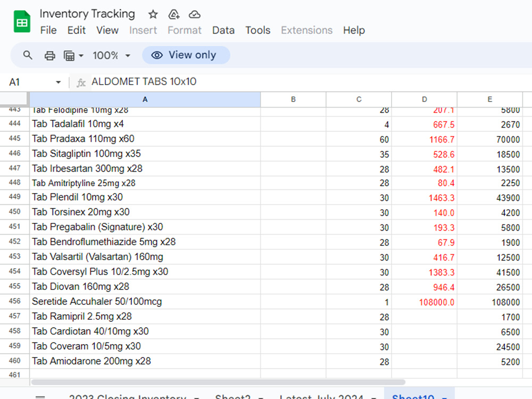The width and height of the screenshot is (532, 399).
Task: Click cell Tab Bendroflumethiazide 5mg x28
Action: pyautogui.click(x=145, y=242)
